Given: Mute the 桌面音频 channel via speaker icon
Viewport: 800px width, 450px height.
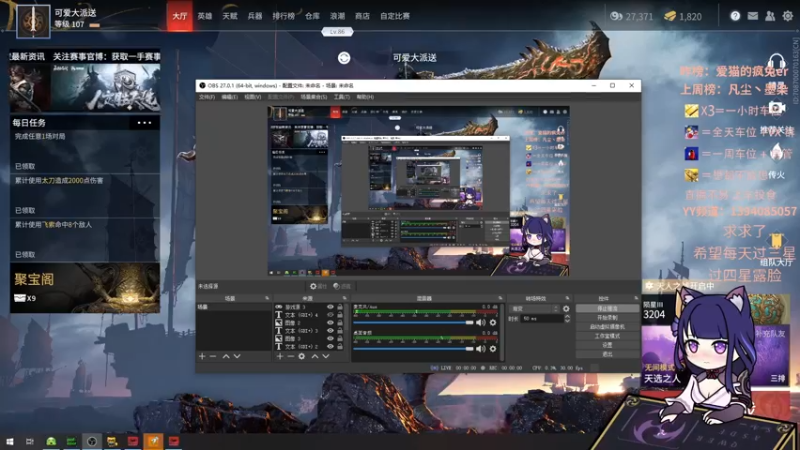Looking at the screenshot, I should 481,348.
